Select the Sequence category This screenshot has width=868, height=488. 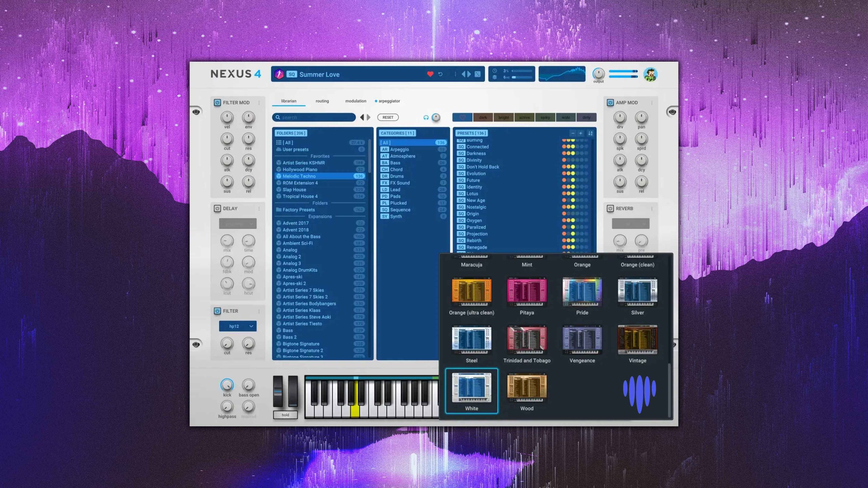coord(413,210)
